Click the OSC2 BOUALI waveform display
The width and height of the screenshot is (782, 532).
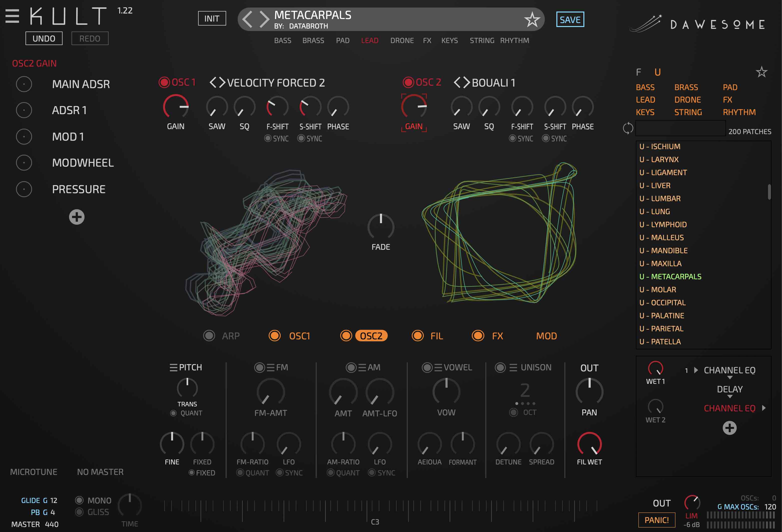point(500,233)
